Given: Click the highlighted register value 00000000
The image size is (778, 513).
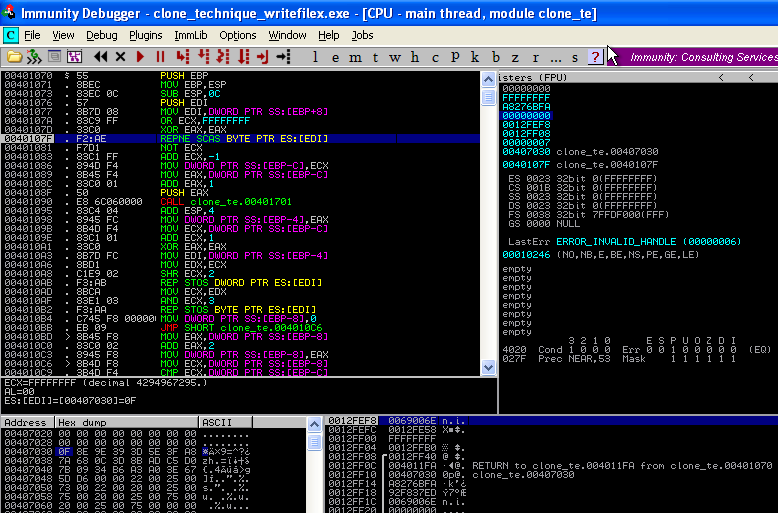Looking at the screenshot, I should pyautogui.click(x=526, y=116).
